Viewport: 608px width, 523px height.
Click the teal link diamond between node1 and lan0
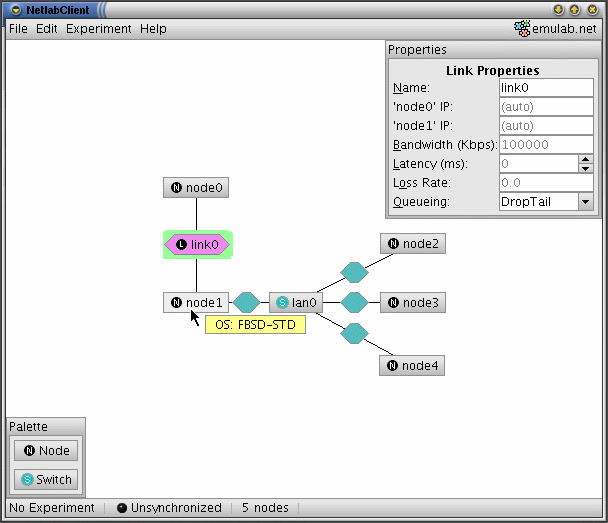coord(247,302)
